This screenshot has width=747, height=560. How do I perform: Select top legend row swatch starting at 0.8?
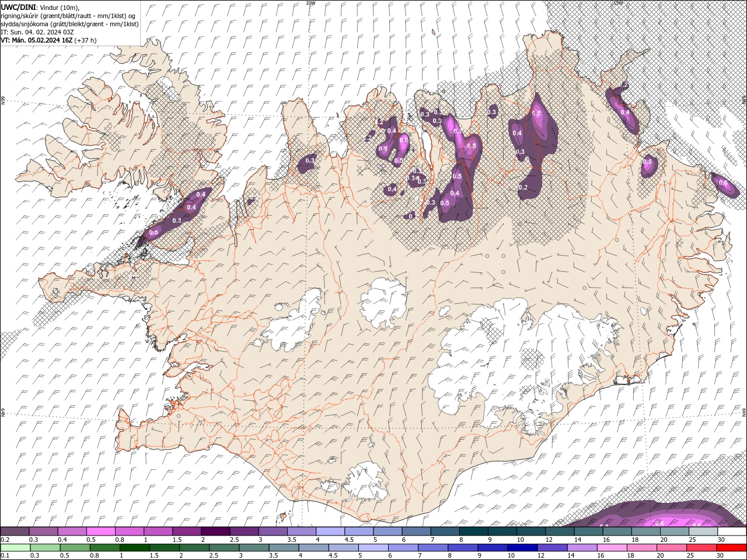(129, 531)
